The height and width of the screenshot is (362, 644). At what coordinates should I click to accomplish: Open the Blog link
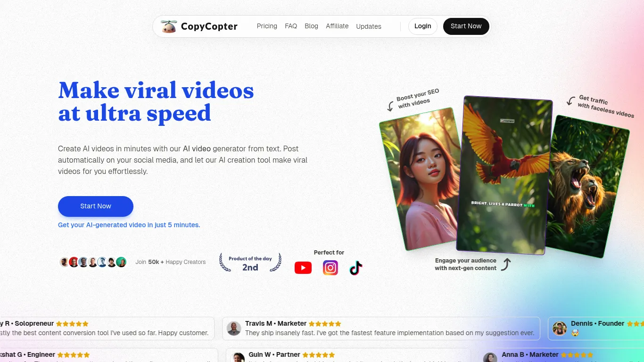coord(311,26)
